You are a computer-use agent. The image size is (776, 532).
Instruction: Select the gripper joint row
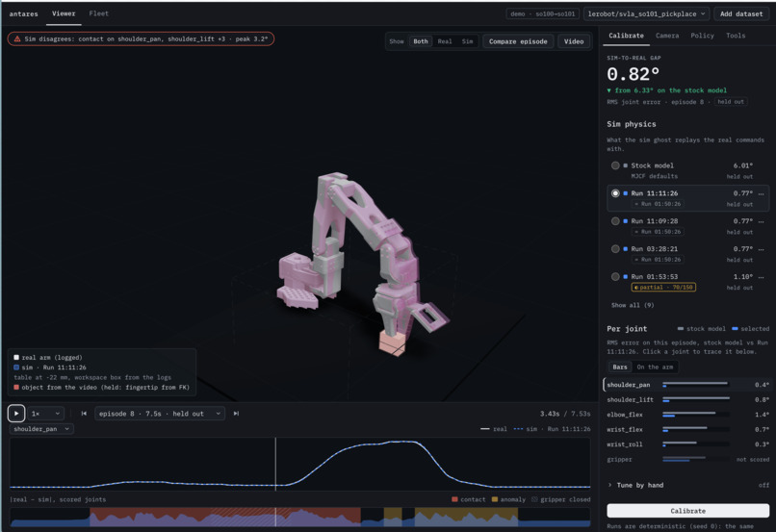[686, 459]
